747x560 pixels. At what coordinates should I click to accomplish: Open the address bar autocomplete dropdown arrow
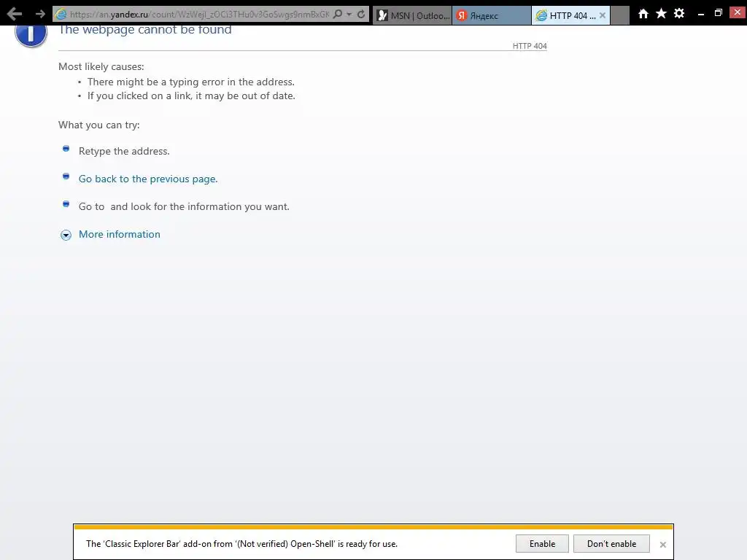(349, 15)
